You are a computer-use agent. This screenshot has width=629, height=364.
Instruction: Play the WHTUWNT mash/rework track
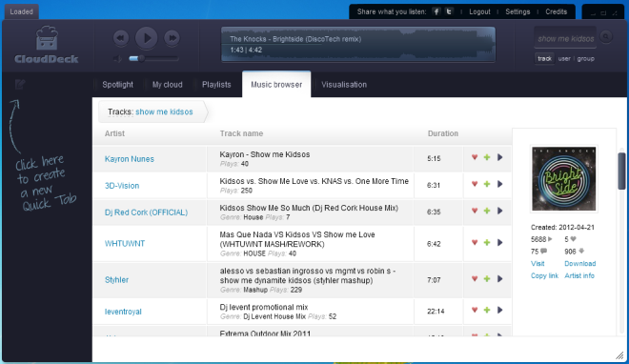(499, 243)
